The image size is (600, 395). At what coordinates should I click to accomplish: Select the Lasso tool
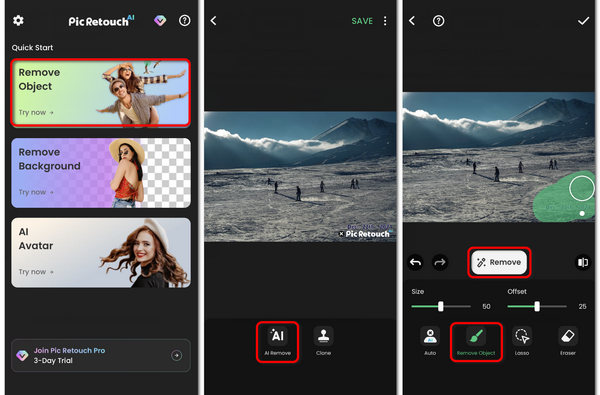tap(522, 342)
